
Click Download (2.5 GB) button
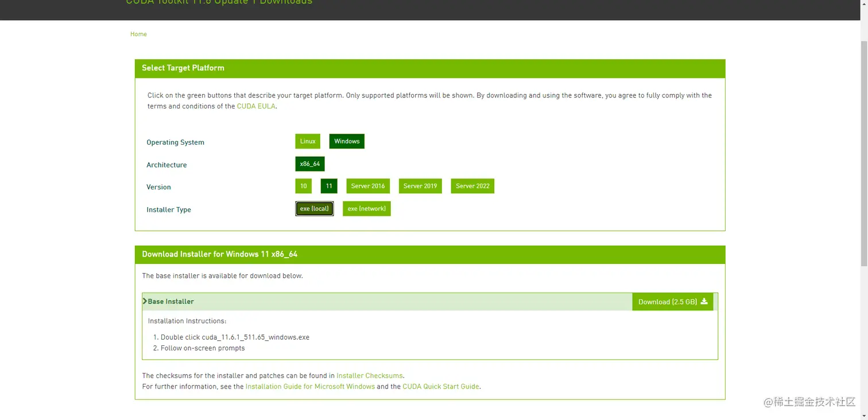coord(673,302)
